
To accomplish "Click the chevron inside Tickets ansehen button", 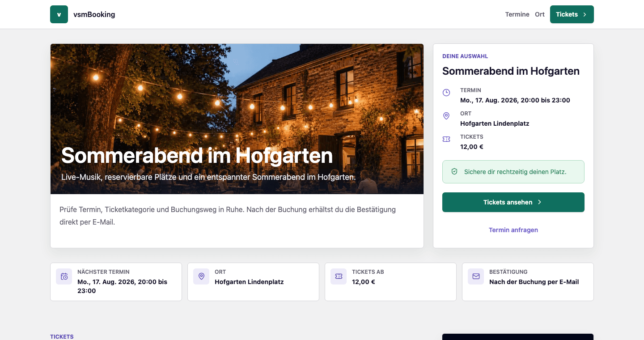I will [539, 202].
